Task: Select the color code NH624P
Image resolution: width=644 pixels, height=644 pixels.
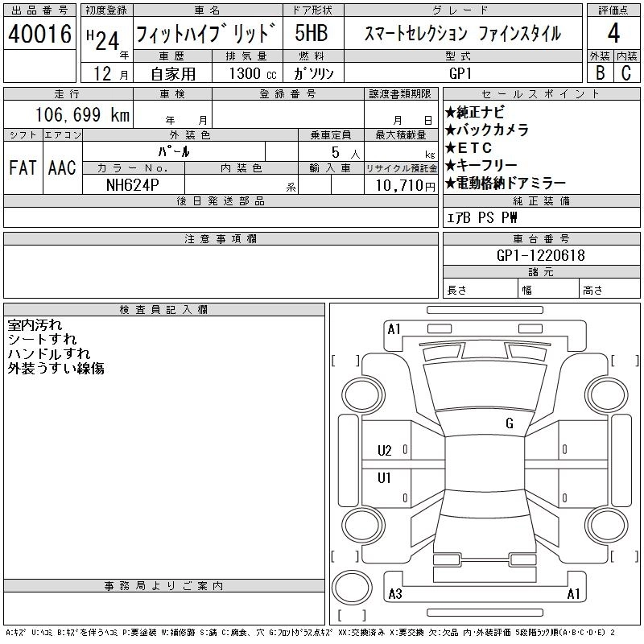Action: (133, 184)
